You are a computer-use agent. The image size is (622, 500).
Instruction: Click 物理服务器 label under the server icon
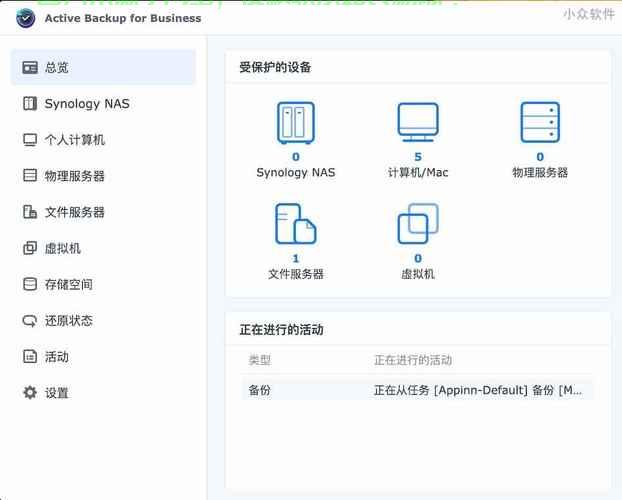tap(540, 173)
